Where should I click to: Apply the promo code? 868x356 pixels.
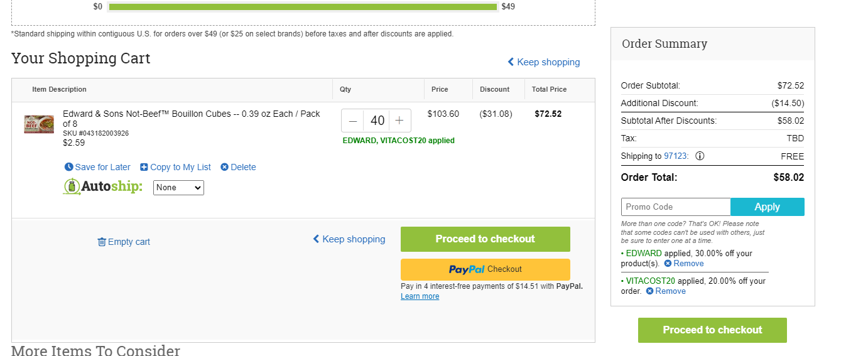click(x=768, y=207)
